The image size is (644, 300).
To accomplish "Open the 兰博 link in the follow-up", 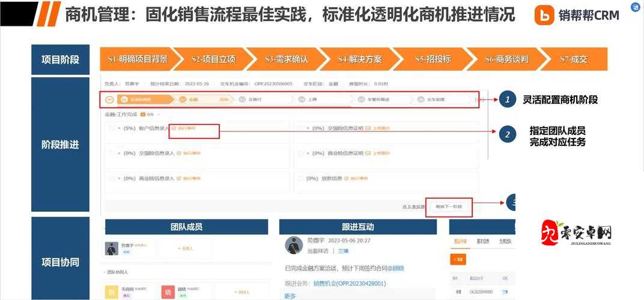I will pyautogui.click(x=343, y=251).
